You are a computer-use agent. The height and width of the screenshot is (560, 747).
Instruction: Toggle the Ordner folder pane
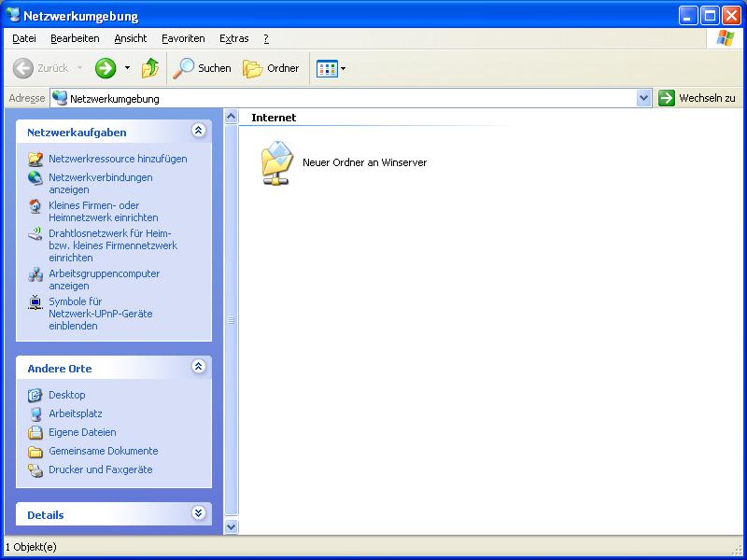point(271,68)
